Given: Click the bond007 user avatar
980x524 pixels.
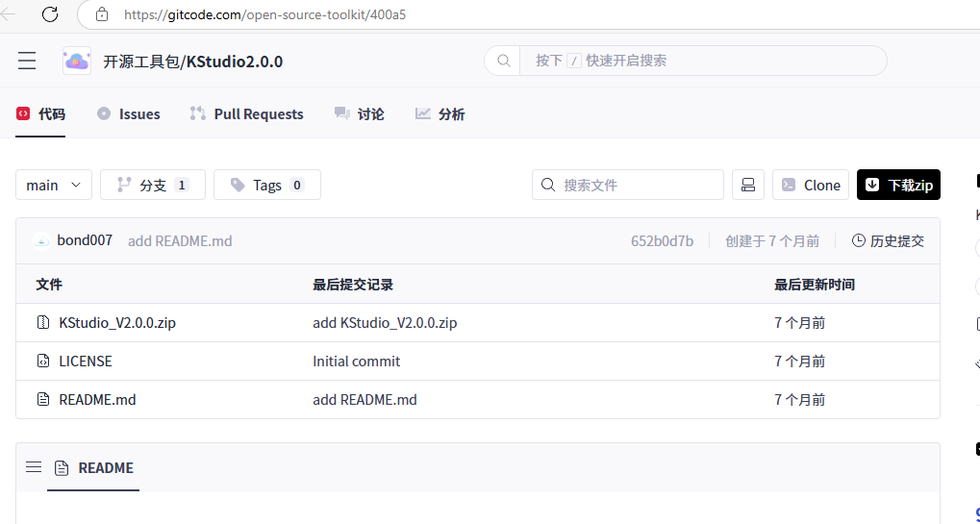Looking at the screenshot, I should (x=41, y=240).
